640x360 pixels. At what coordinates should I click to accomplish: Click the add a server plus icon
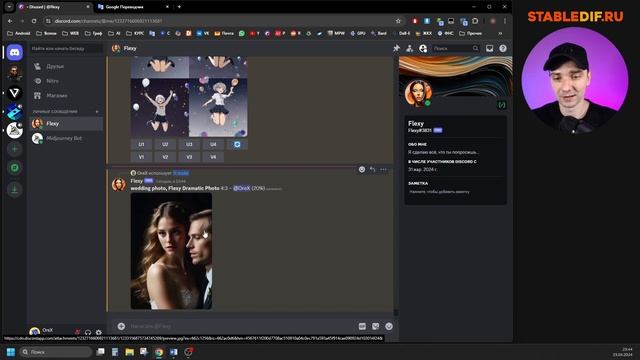(15, 149)
